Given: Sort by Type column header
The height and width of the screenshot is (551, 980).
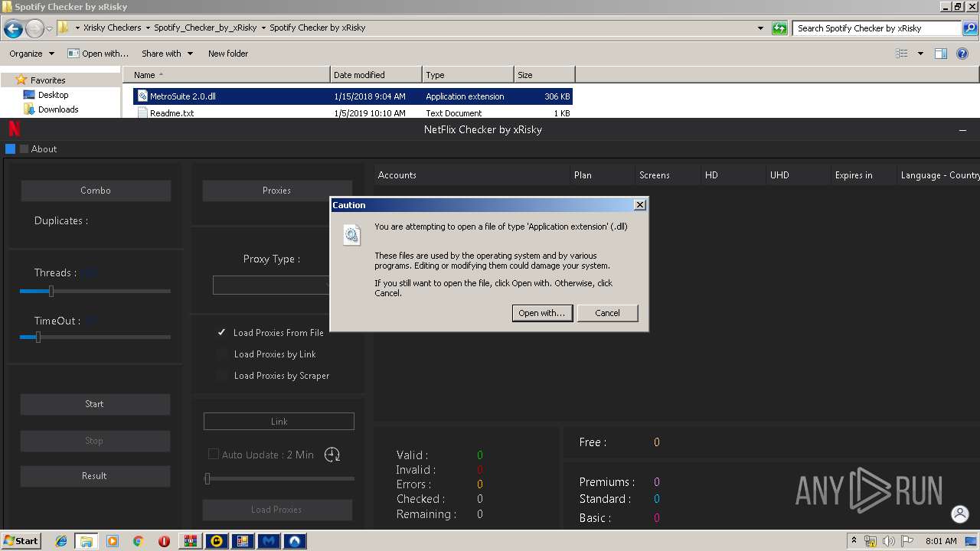Looking at the screenshot, I should click(468, 75).
